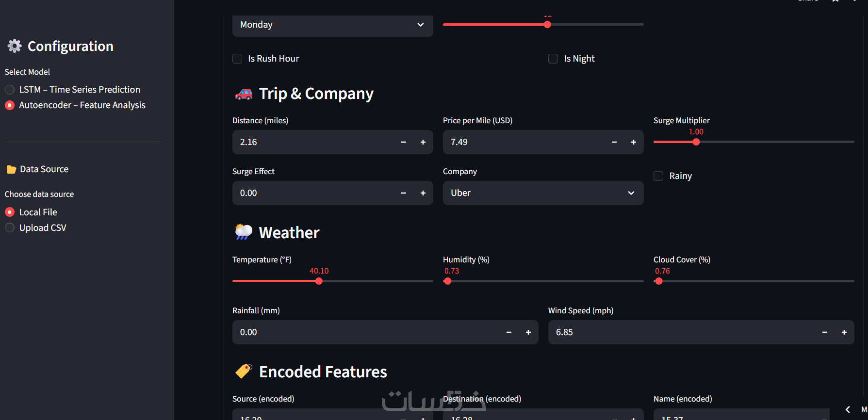Viewport: 868px width, 420px height.
Task: Increase the Distance (miles) value
Action: coord(423,142)
